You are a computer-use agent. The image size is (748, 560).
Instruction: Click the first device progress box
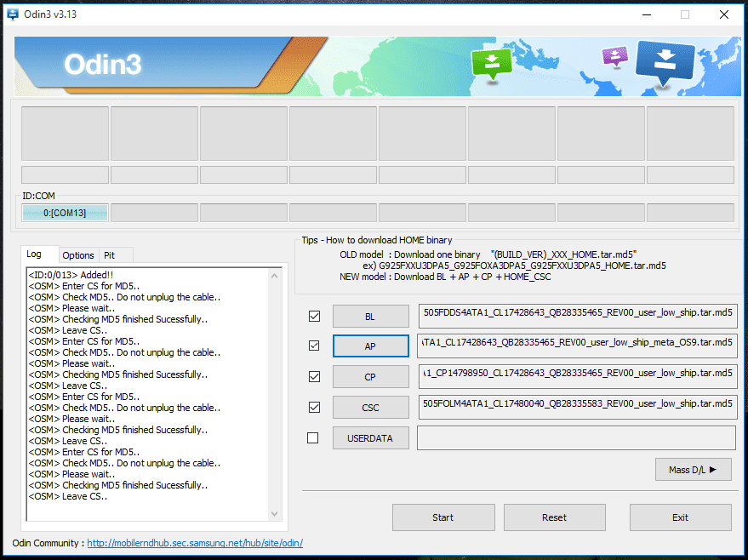click(x=65, y=134)
